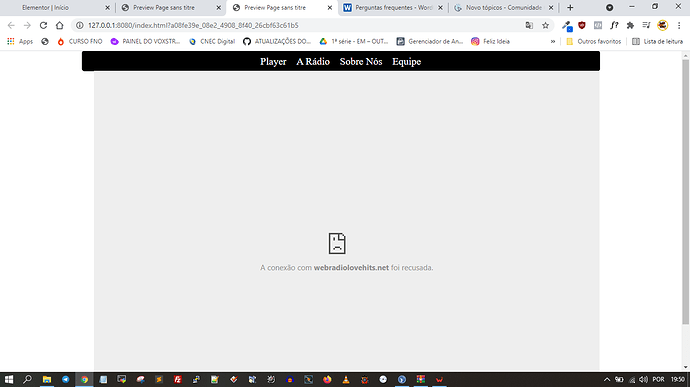Click the site information icon beside the URL
This screenshot has height=387, width=690.
(80, 26)
